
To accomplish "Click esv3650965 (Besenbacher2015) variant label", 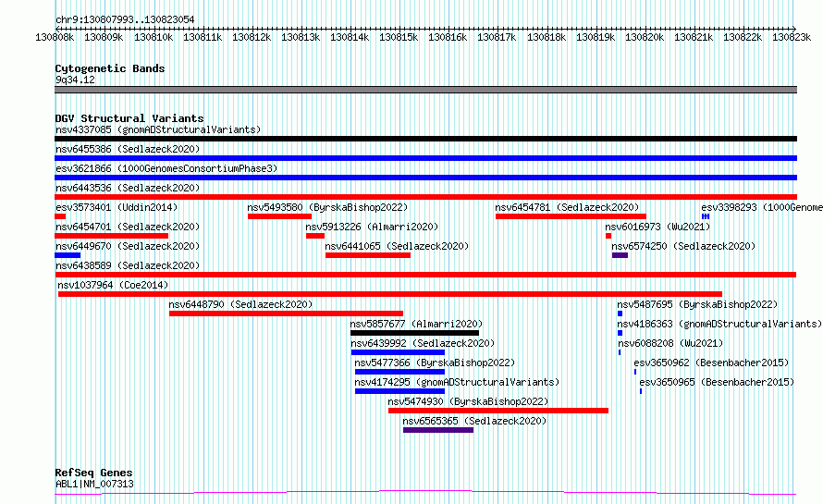I will (717, 382).
